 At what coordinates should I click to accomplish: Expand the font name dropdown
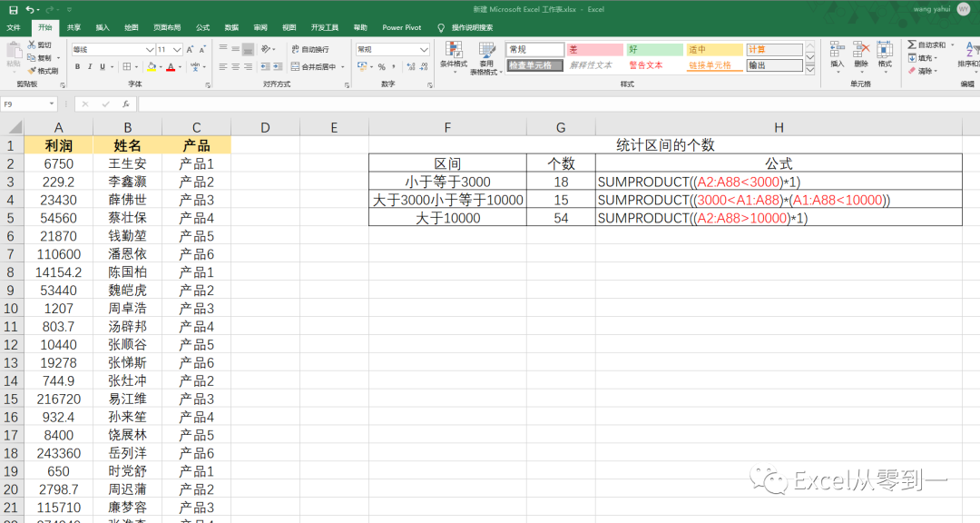click(x=150, y=49)
